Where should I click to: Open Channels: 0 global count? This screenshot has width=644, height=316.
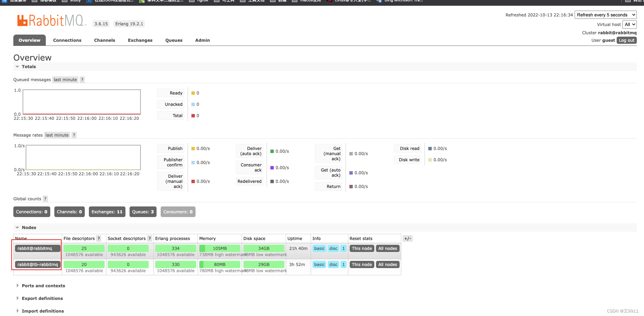tap(69, 212)
